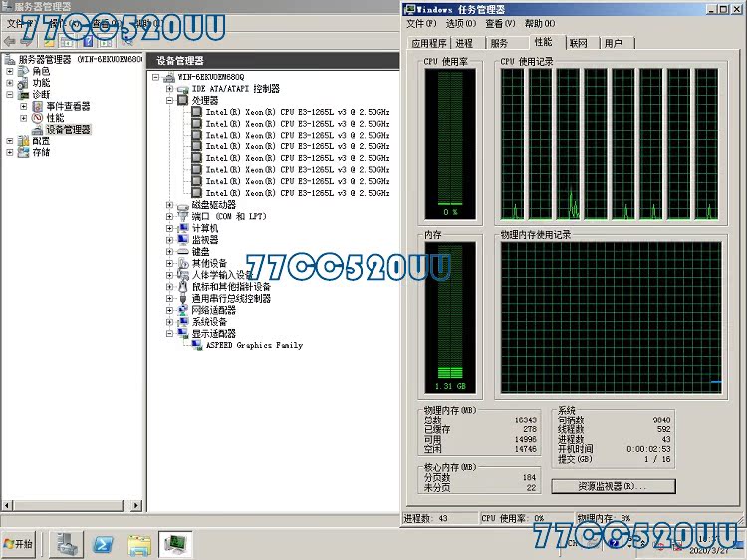The height and width of the screenshot is (560, 747).
Task: Expand the 角色 node in Server Manager
Action: pos(10,71)
